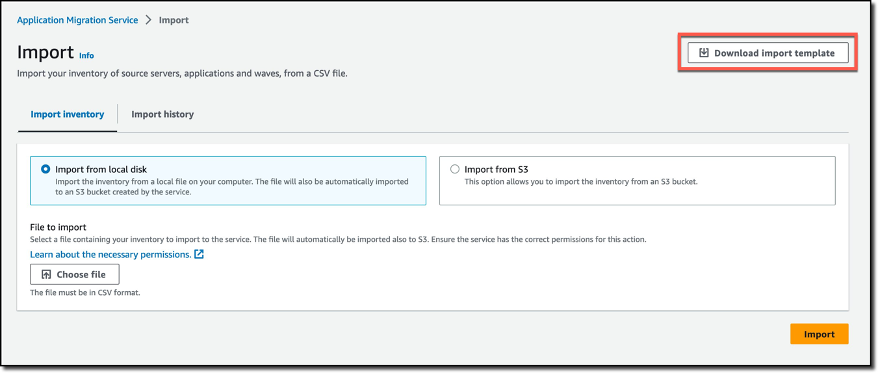The height and width of the screenshot is (375, 879).
Task: Click the orange Import button
Action: [819, 334]
